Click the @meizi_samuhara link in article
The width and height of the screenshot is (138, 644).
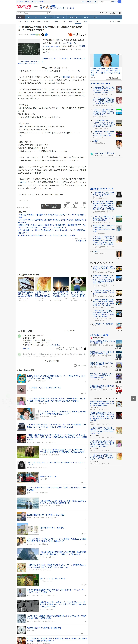[51, 46]
